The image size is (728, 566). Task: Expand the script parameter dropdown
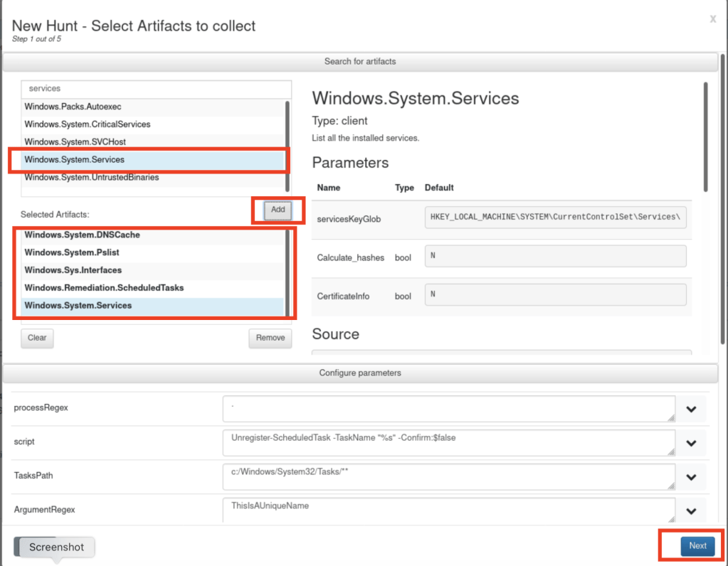click(x=690, y=443)
